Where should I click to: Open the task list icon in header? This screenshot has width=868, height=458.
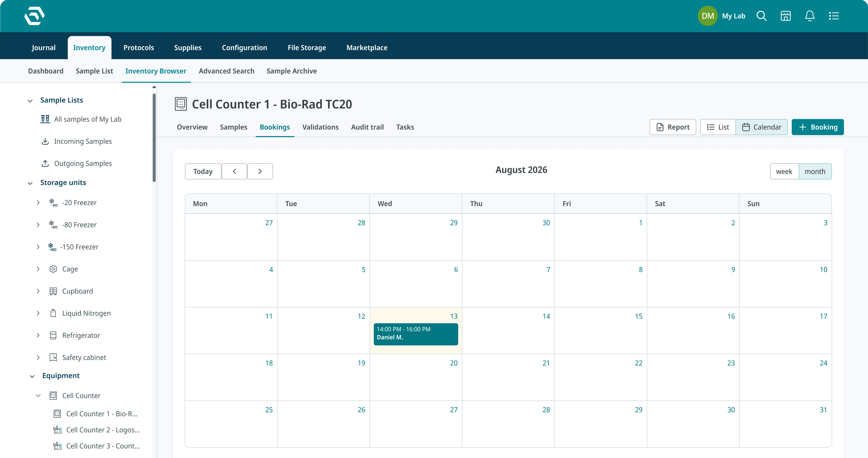tap(834, 16)
